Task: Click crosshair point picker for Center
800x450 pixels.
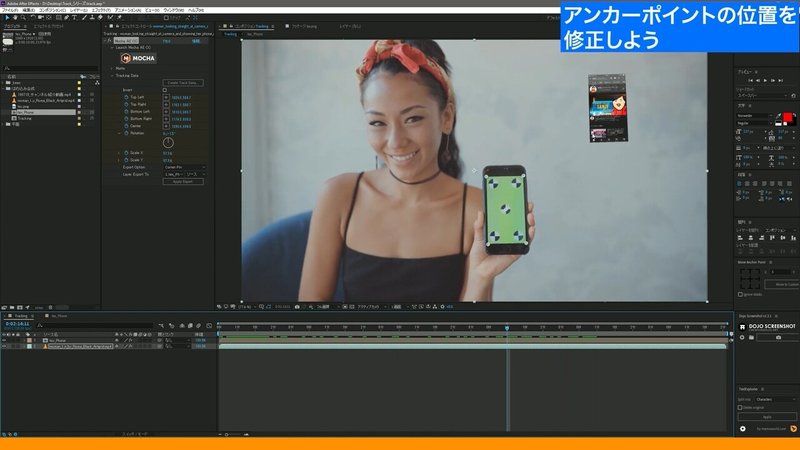Action: tap(166, 126)
